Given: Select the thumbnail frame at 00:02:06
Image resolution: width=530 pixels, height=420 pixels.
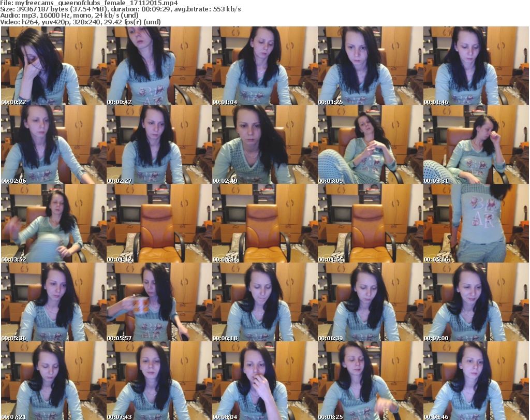Looking at the screenshot, I should tap(54, 144).
